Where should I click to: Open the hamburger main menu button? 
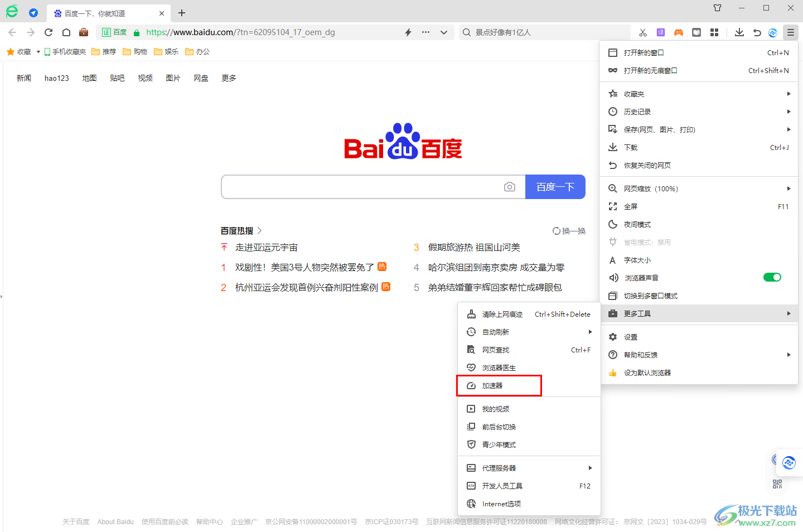click(791, 32)
